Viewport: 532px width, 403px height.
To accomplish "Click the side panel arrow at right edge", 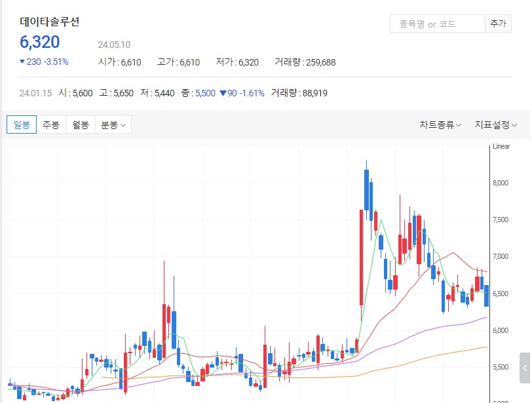I will pyautogui.click(x=525, y=368).
